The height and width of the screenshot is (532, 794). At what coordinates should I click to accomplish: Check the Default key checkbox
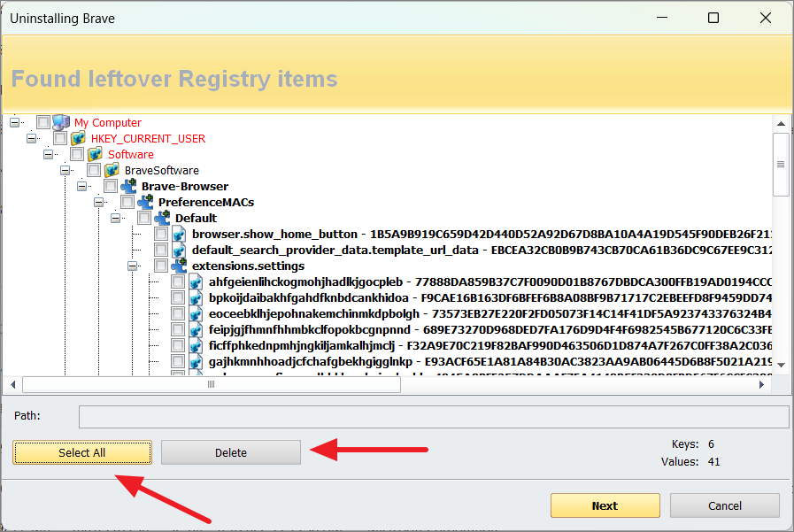[x=144, y=218]
